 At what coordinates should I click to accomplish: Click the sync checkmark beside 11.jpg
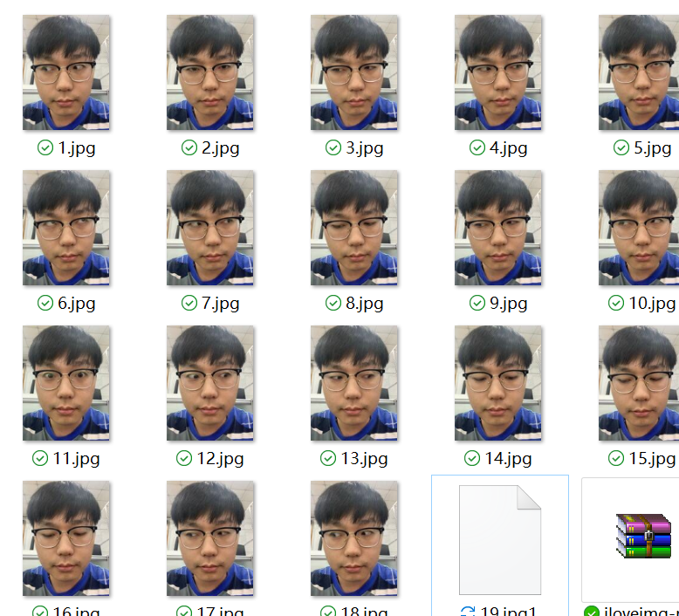(x=40, y=458)
